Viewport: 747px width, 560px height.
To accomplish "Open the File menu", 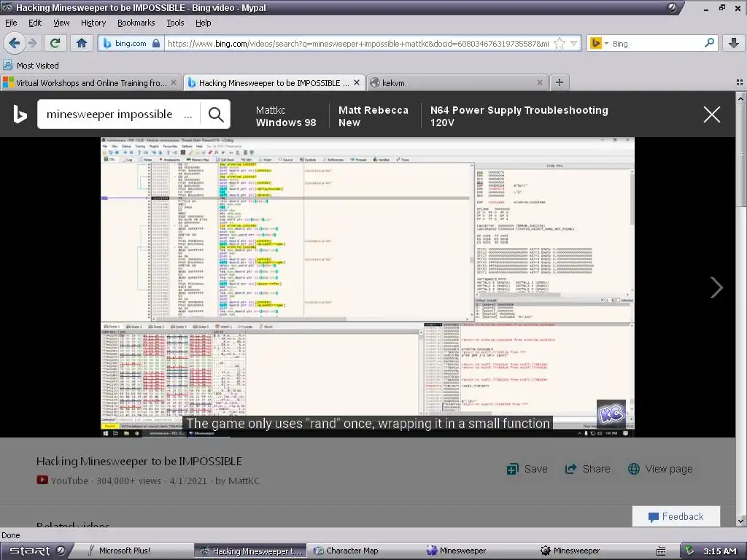I will (11, 23).
